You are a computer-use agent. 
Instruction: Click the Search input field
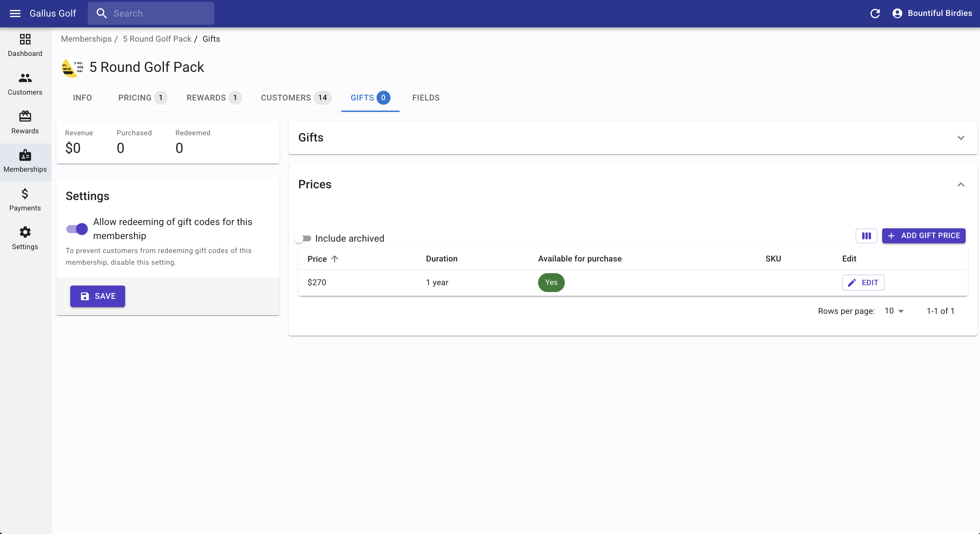click(160, 13)
